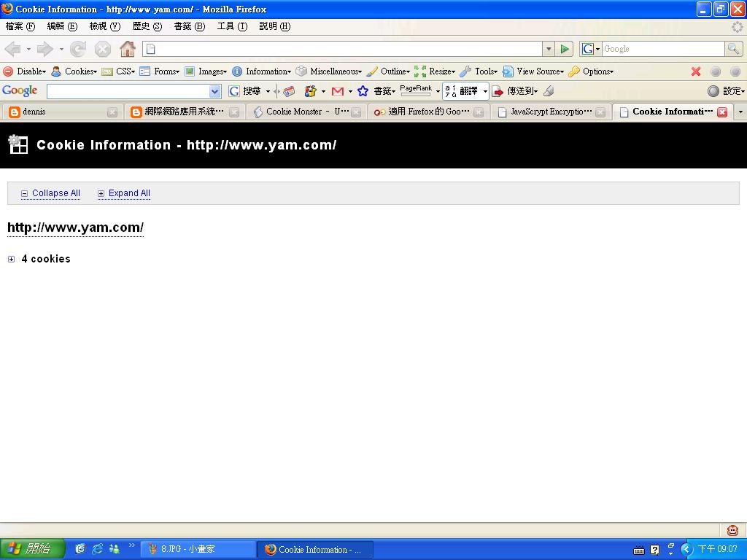Image resolution: width=747 pixels, height=560 pixels.
Task: Click the highlighter pen icon
Action: click(549, 91)
